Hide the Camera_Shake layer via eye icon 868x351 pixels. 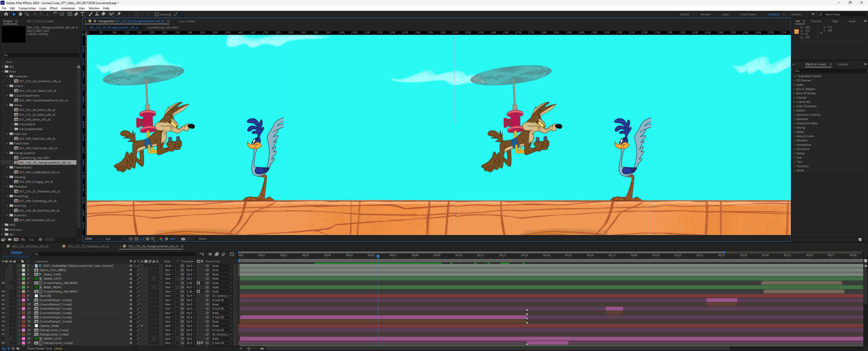pos(3,326)
